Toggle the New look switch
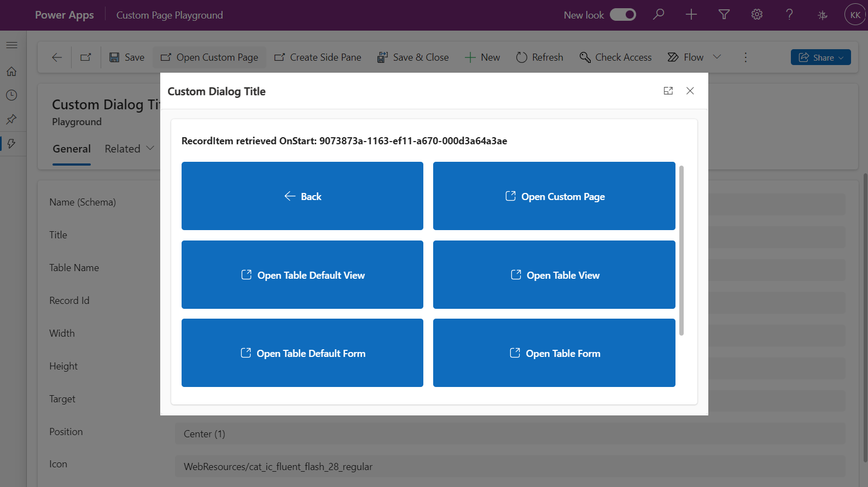Screen dimensions: 868x487 [623, 15]
